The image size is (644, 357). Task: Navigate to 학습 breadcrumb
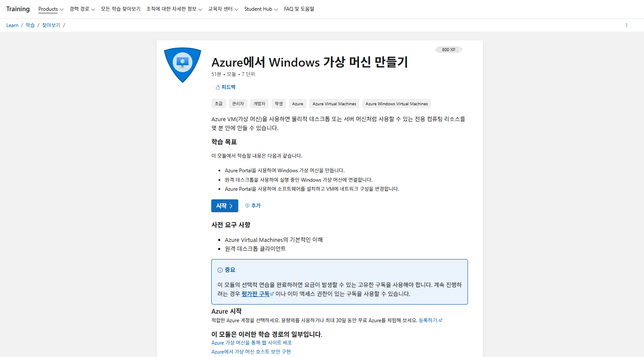coord(30,25)
